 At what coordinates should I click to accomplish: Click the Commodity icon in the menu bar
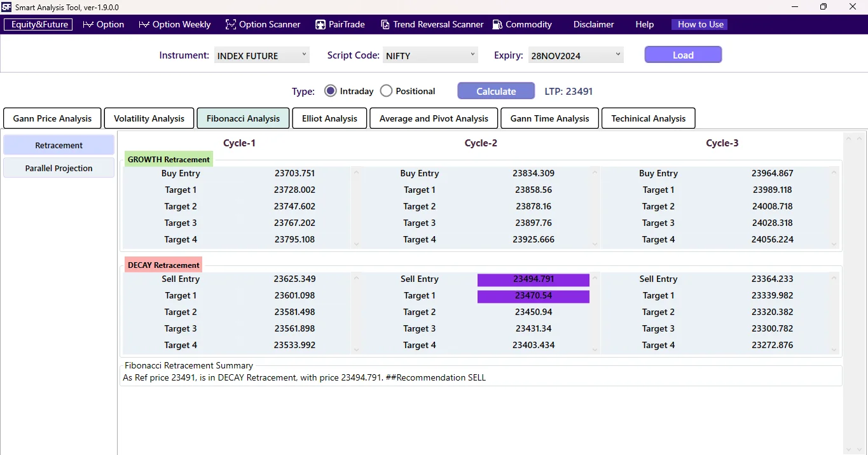click(497, 24)
